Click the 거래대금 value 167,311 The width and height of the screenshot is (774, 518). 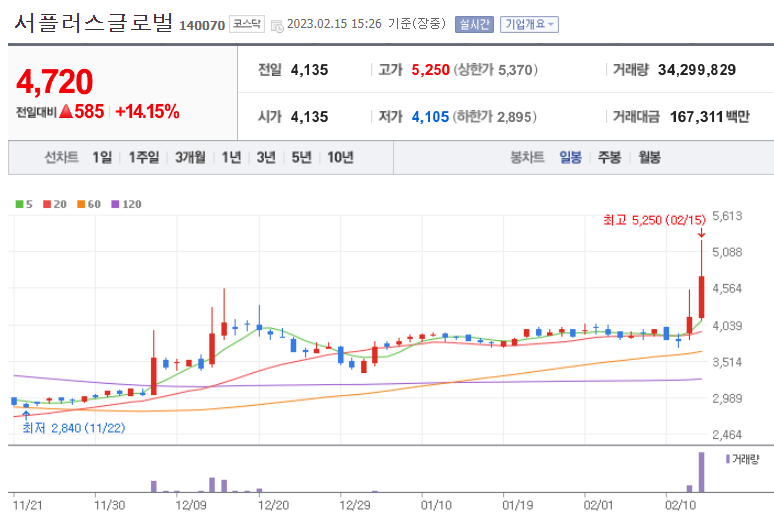(x=697, y=117)
